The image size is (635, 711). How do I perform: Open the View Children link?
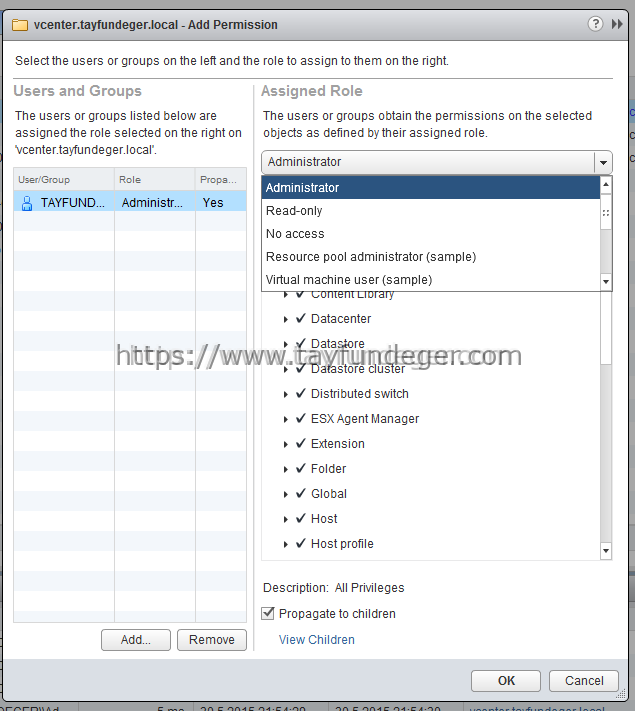tap(317, 640)
